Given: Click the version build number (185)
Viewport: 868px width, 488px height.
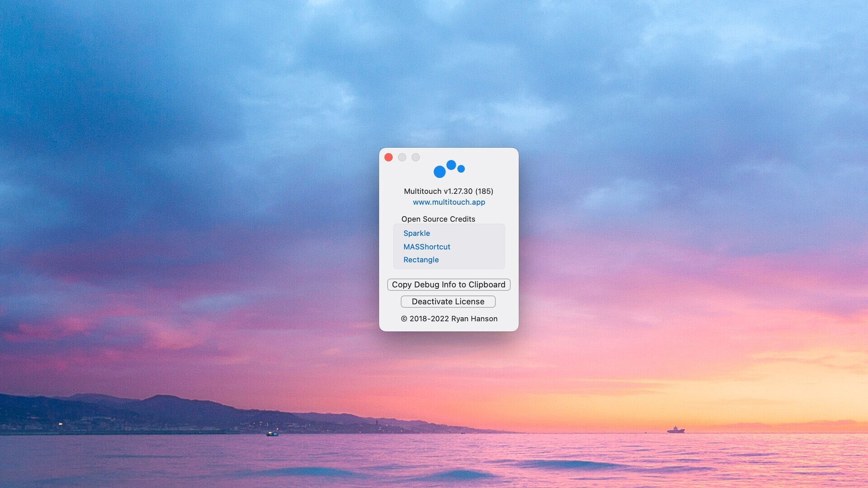Looking at the screenshot, I should tap(486, 191).
